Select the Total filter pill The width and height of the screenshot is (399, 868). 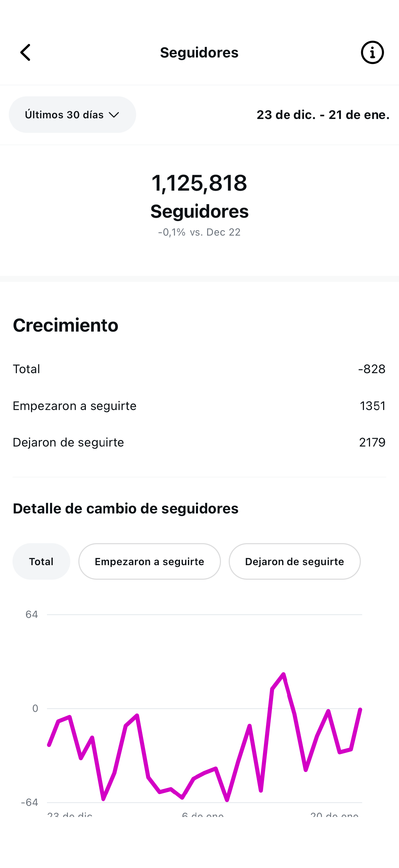coord(41,561)
